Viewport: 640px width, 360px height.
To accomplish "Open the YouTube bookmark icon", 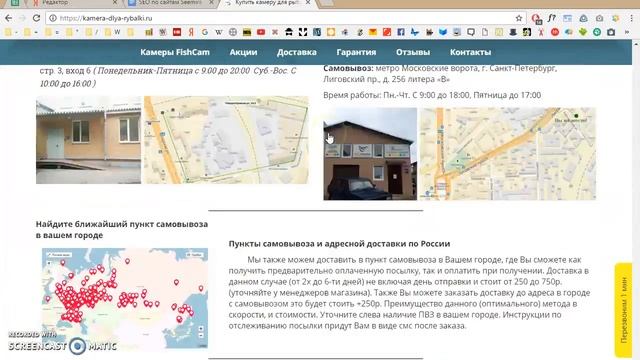I will pyautogui.click(x=261, y=32).
